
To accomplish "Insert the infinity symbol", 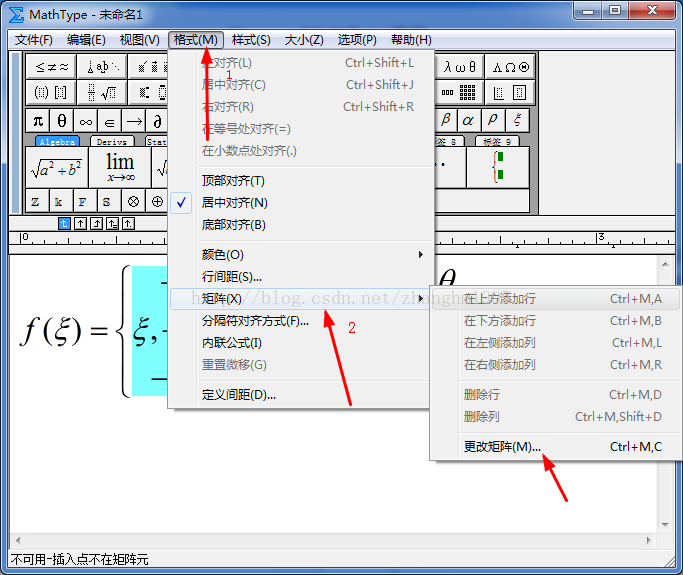I will (x=86, y=120).
